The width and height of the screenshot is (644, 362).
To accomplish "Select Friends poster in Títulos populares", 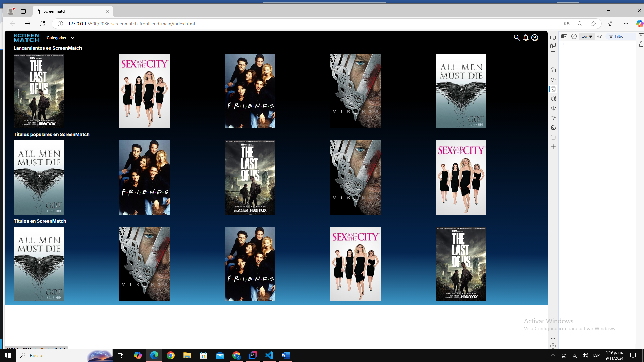I will pyautogui.click(x=145, y=177).
